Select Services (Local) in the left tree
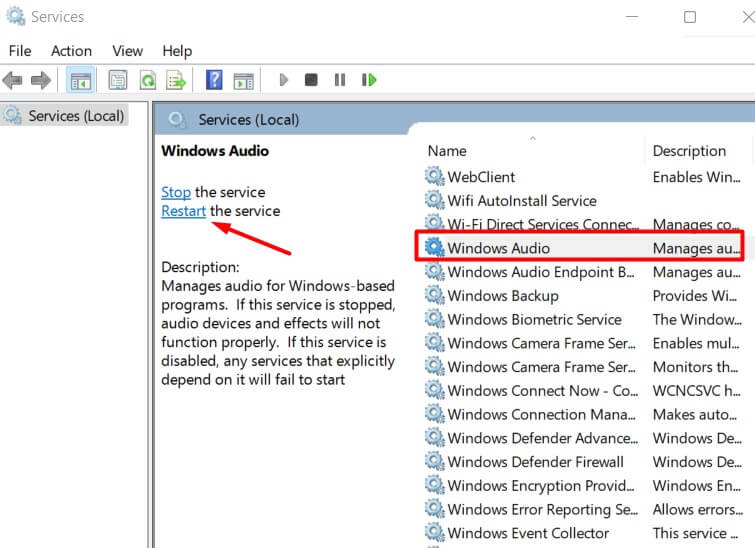 76,116
